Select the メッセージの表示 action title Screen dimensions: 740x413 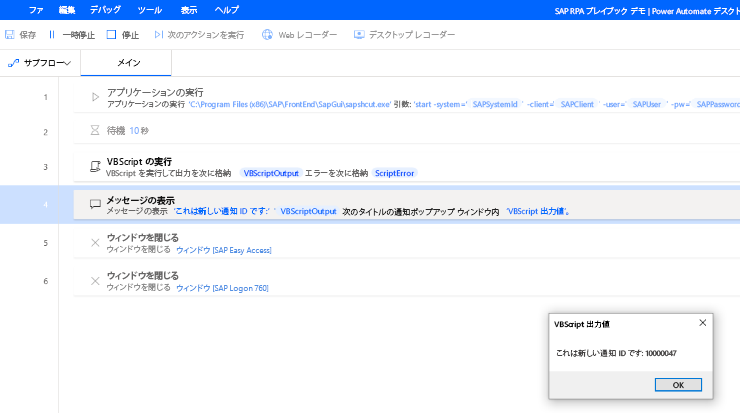pyautogui.click(x=141, y=200)
